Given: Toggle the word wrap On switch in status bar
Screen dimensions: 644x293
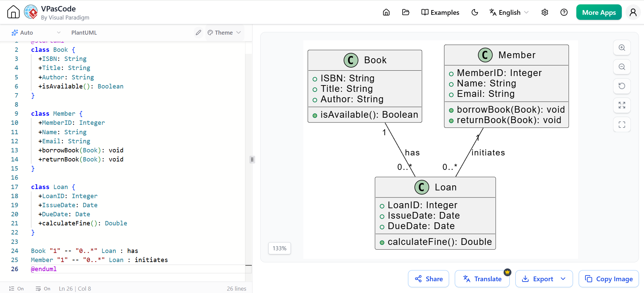Looking at the screenshot, I should 43,289.
